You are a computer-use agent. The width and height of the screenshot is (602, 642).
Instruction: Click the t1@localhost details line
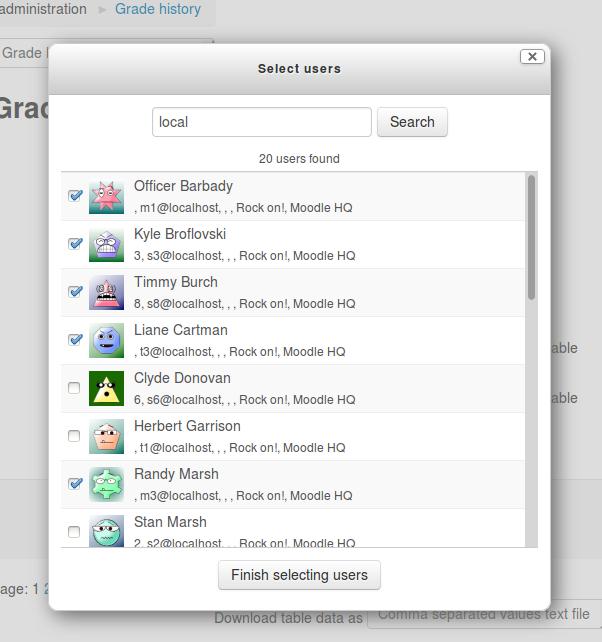(240, 448)
